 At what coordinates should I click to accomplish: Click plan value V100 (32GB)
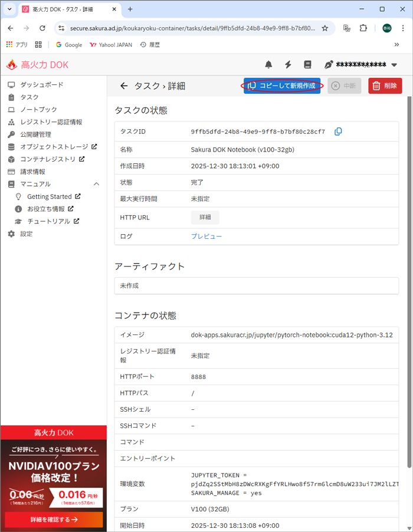point(210,509)
